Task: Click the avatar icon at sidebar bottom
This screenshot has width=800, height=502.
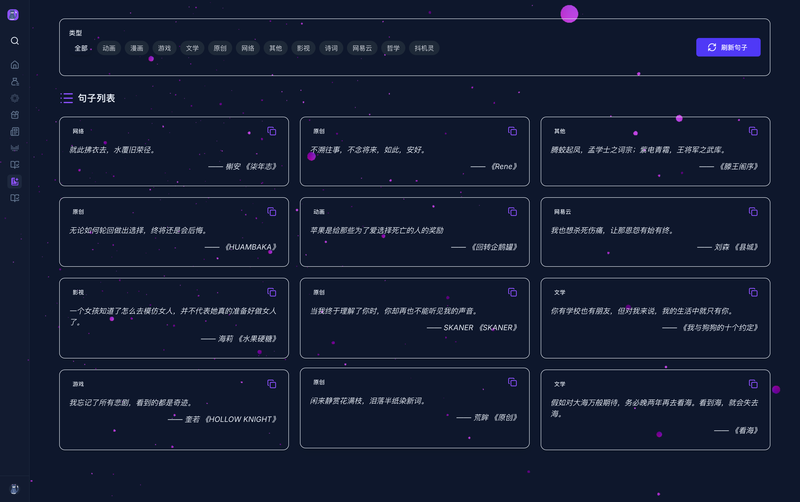Action: (15, 489)
